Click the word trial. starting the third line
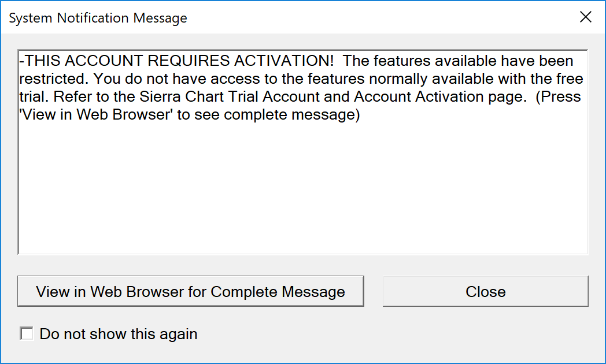The height and width of the screenshot is (364, 606). point(34,97)
